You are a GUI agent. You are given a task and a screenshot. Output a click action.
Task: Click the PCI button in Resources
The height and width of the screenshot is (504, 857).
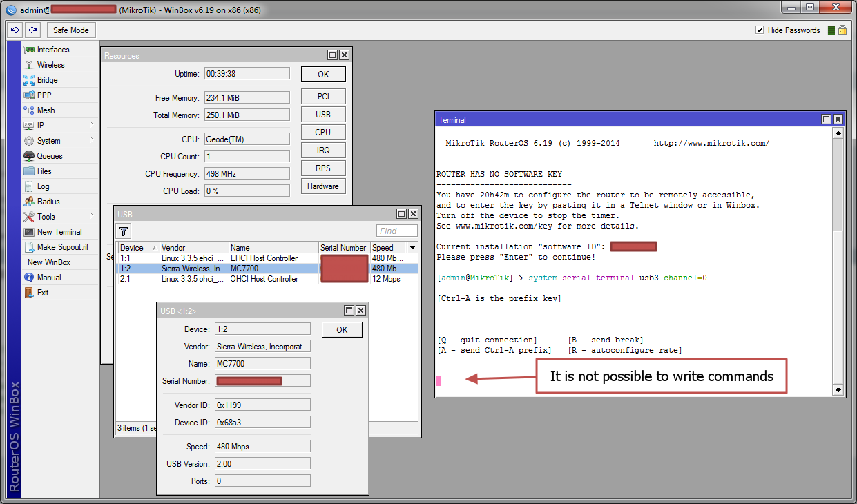tap(323, 97)
